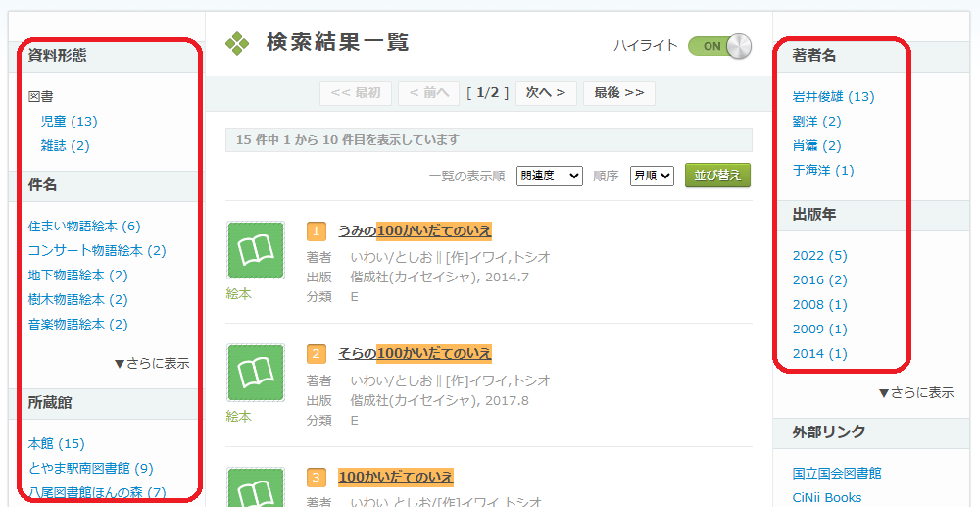980x507 pixels.
Task: Click the green diamond icon beside 検索結果一覧
Action: [x=237, y=43]
